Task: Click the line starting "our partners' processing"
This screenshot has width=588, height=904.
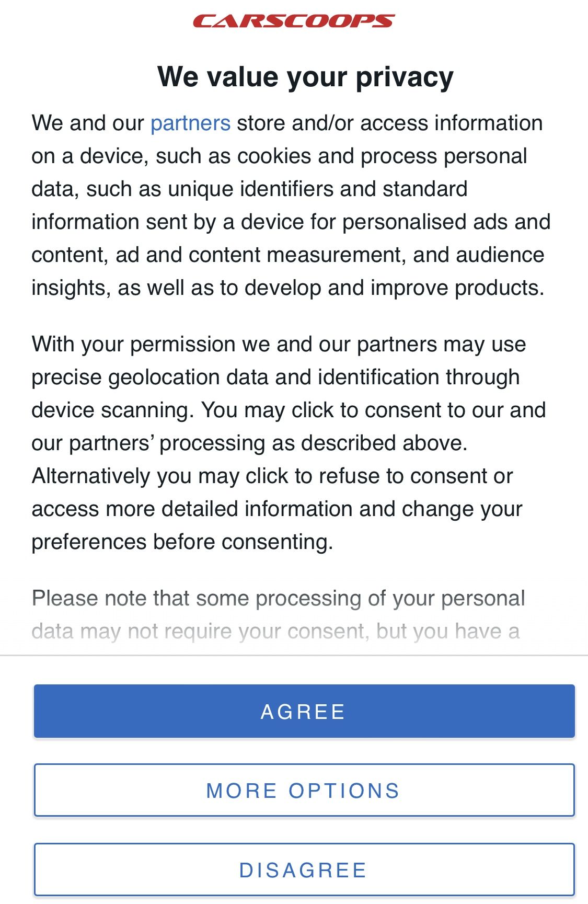Action: pos(249,443)
